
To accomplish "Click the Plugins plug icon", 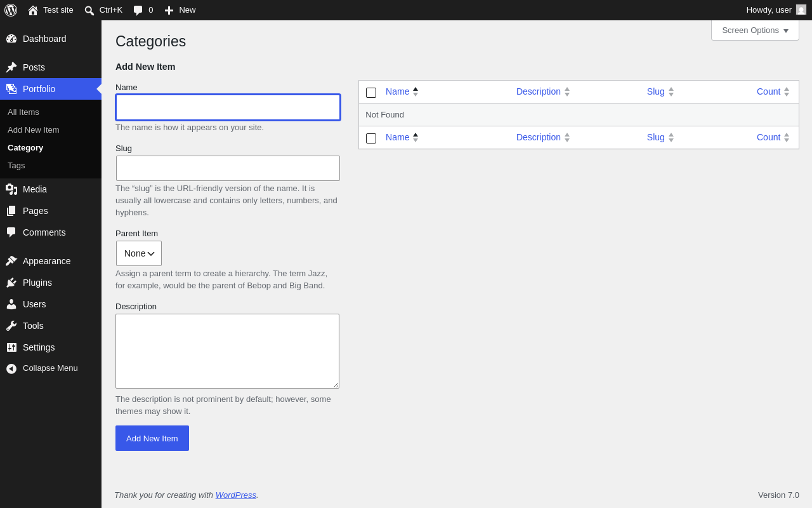I will 11,283.
